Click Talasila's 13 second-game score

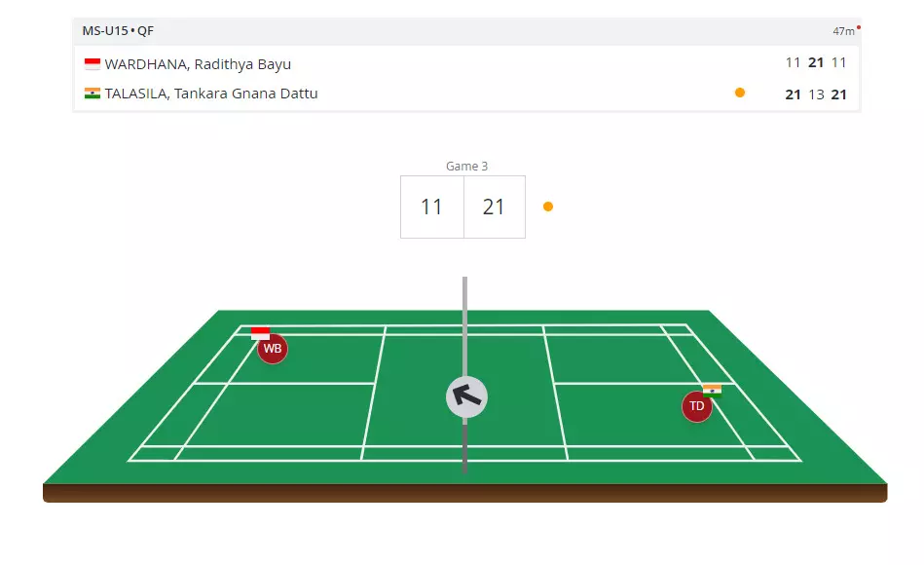(816, 94)
